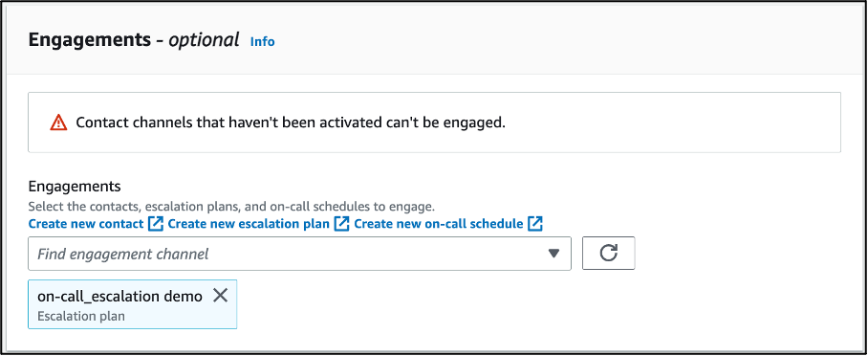Open the Info link beside Engagements heading
Screen dimensions: 868x356
click(x=262, y=41)
